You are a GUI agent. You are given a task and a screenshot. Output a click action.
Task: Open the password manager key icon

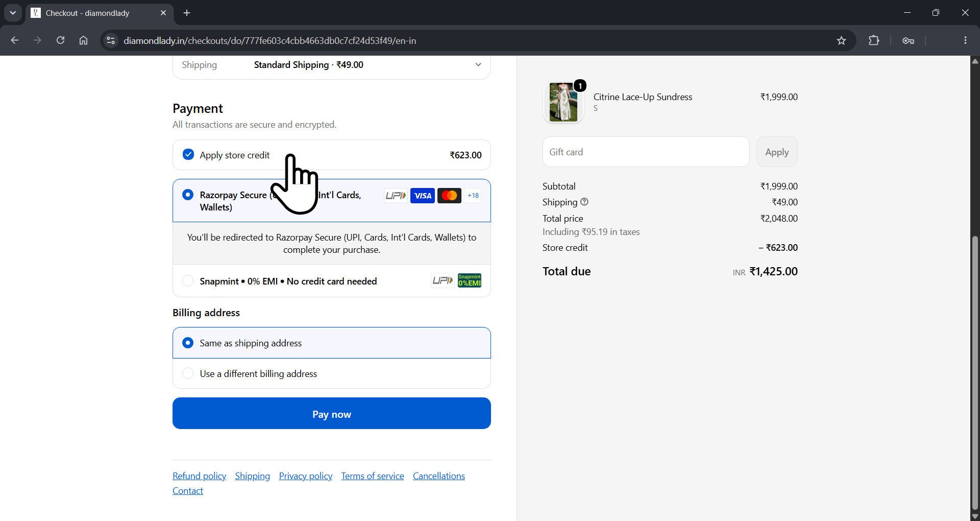pos(908,40)
